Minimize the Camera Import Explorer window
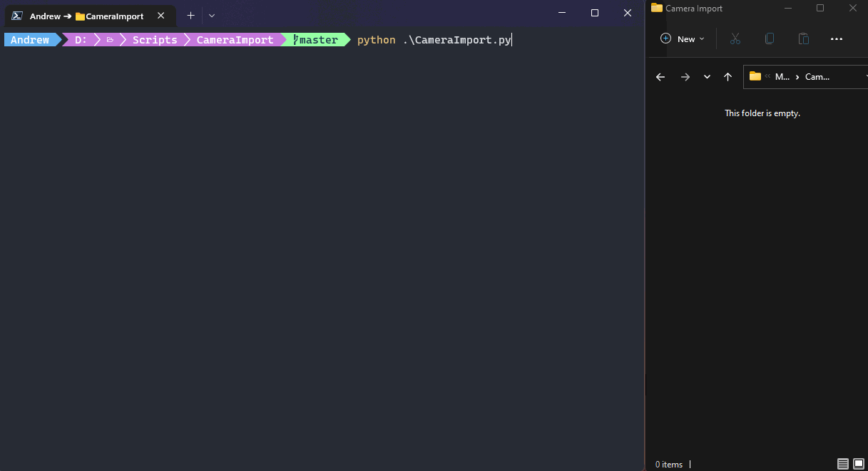Screen dimensions: 868x471 coord(787,8)
